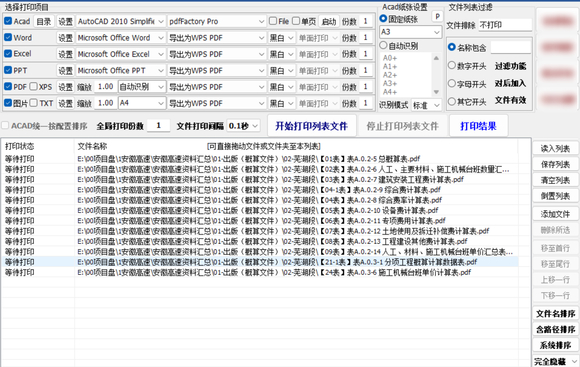Enable the TXT checkbox
580x367 pixels.
34,103
